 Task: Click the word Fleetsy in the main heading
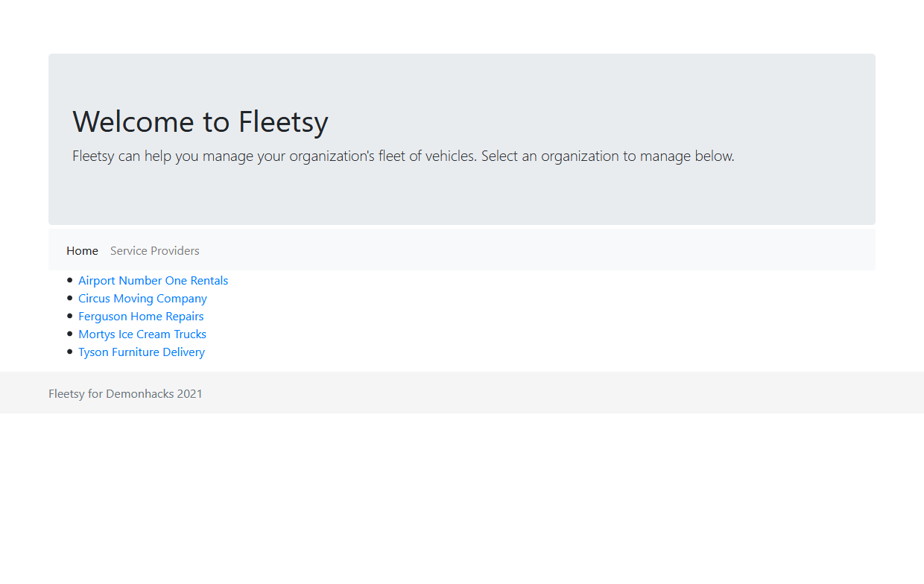click(283, 121)
